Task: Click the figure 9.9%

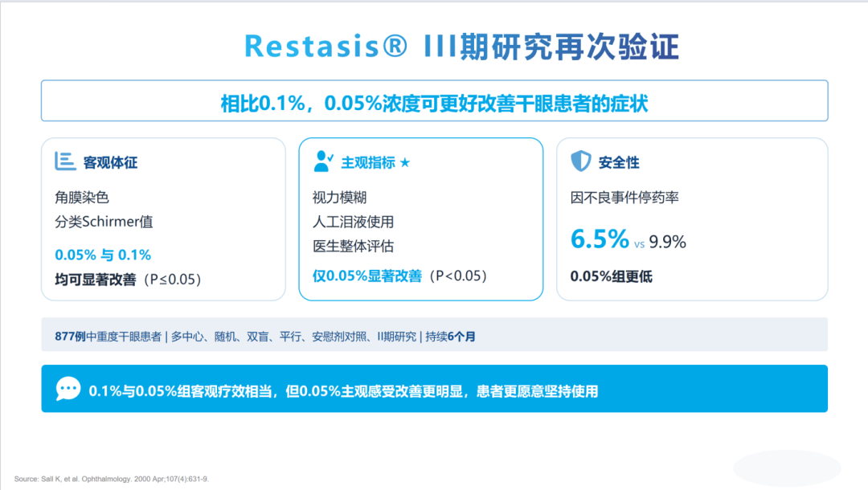Action: [x=668, y=242]
